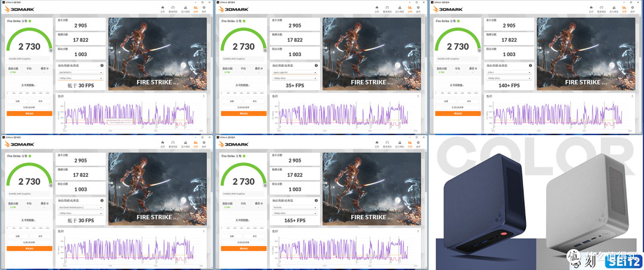
Task: Click Save button in Fortnite window
Action: 255,236
